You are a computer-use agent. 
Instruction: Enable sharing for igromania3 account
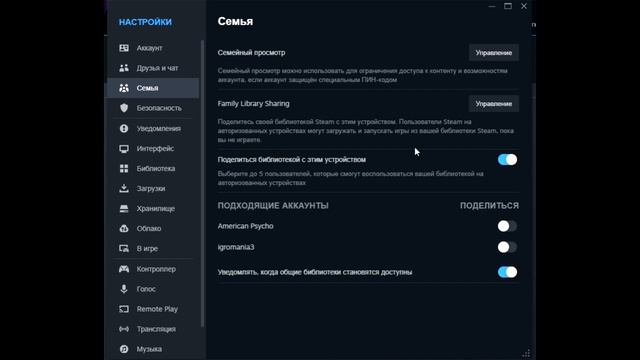[x=507, y=247]
